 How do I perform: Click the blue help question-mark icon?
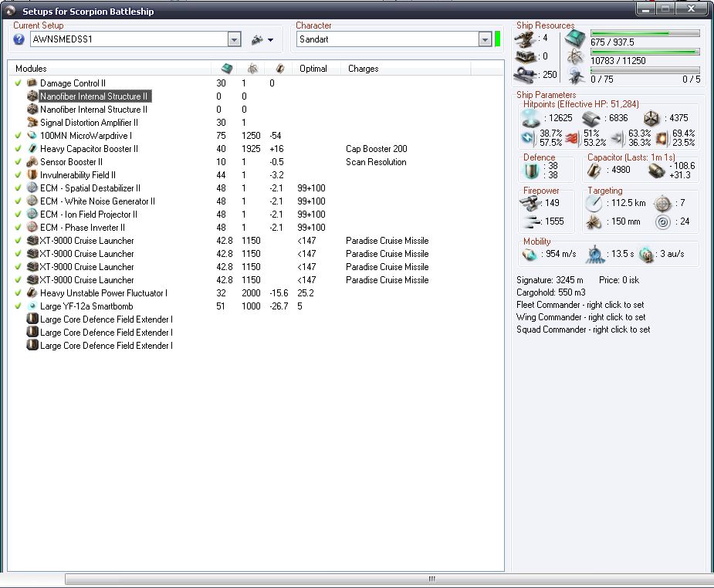coord(19,39)
